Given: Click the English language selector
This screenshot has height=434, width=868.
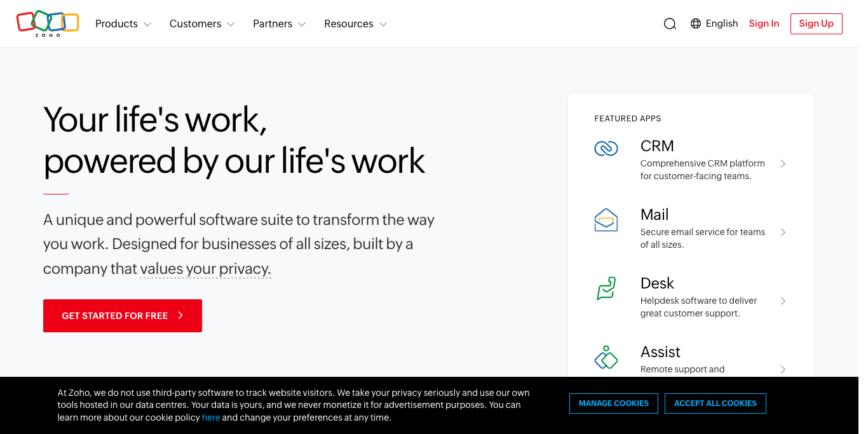Looking at the screenshot, I should pyautogui.click(x=722, y=23).
